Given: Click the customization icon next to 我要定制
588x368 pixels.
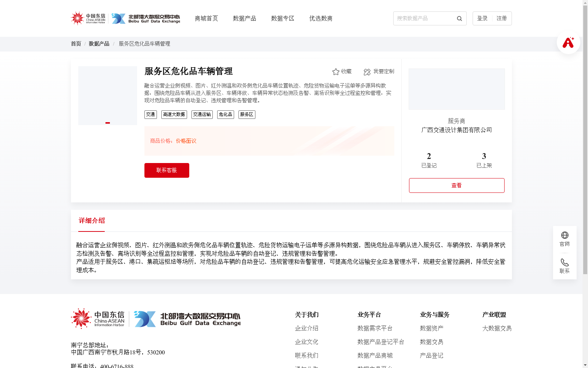Looking at the screenshot, I should [x=367, y=72].
